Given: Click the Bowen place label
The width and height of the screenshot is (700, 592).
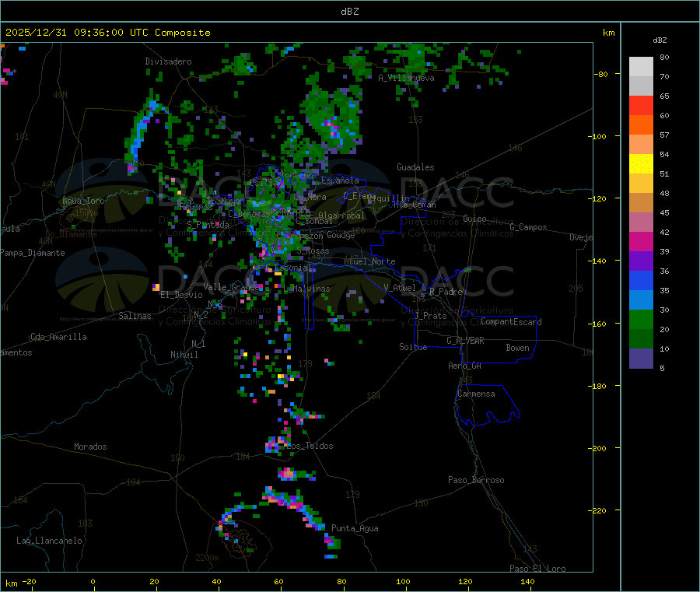Looking at the screenshot, I should pyautogui.click(x=517, y=348).
